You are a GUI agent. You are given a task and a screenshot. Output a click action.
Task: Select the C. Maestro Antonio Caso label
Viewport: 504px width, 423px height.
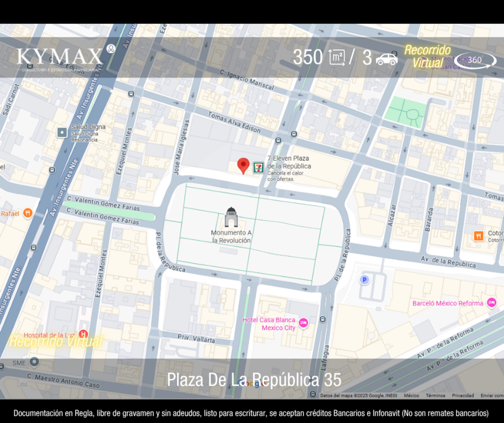(63, 380)
